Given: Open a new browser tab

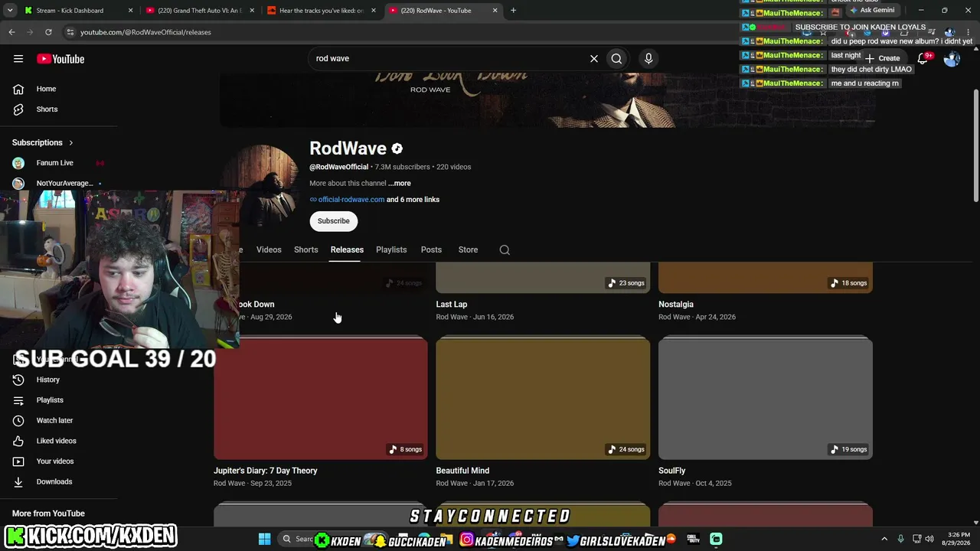Looking at the screenshot, I should click(513, 11).
